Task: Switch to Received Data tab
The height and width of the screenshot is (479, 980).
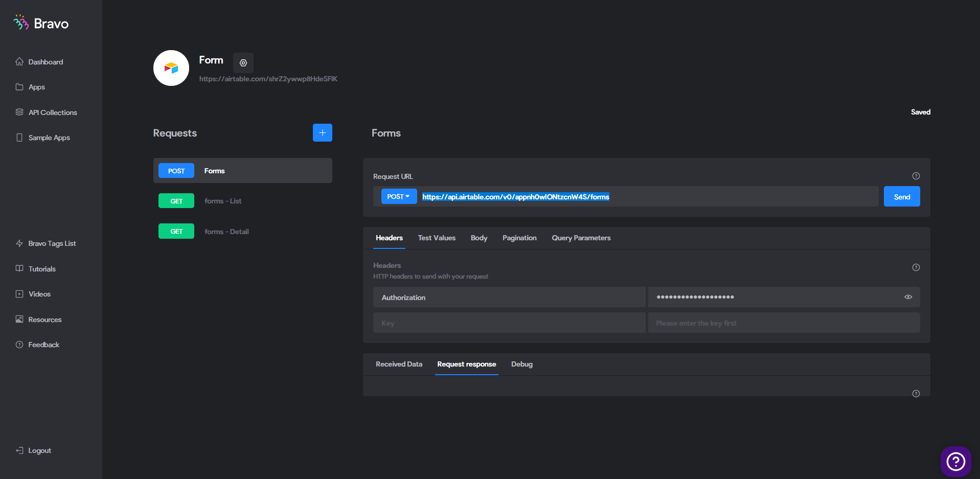Action: (x=399, y=364)
